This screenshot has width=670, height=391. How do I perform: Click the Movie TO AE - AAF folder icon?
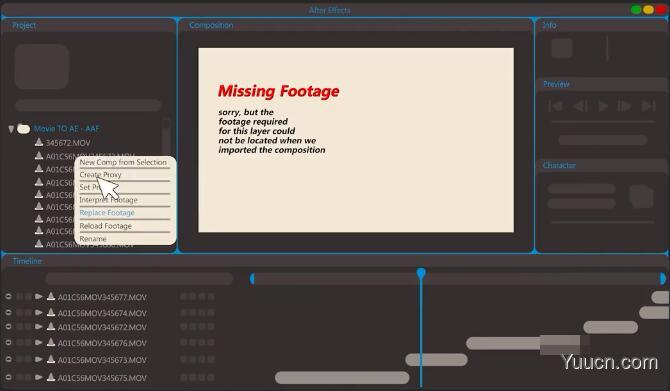(24, 128)
